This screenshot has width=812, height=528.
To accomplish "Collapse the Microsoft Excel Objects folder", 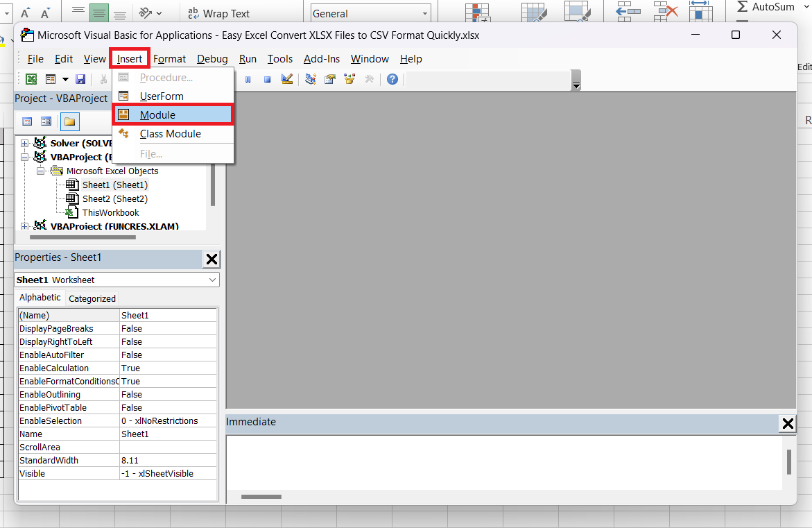I will 40,171.
